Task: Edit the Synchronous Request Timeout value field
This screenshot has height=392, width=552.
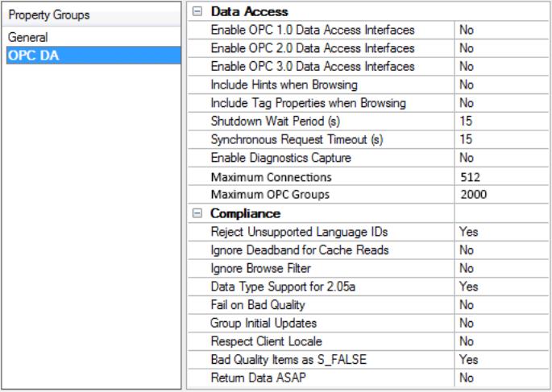Action: pos(500,140)
